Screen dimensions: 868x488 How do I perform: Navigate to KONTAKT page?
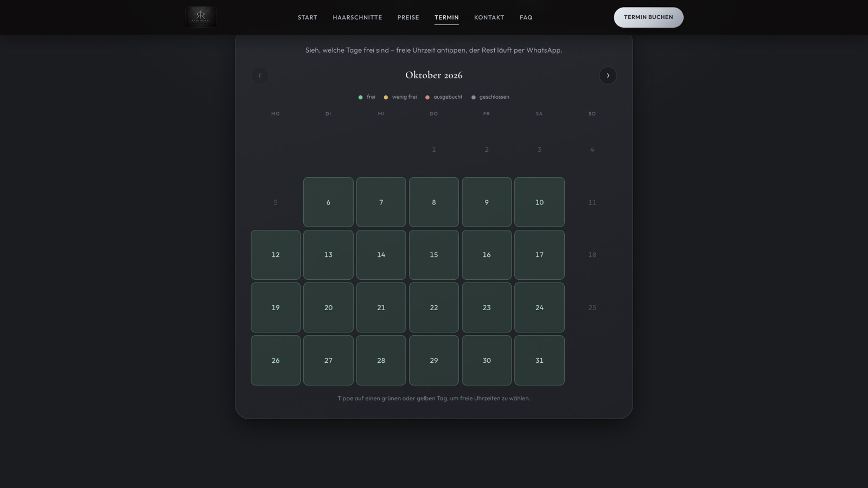489,17
